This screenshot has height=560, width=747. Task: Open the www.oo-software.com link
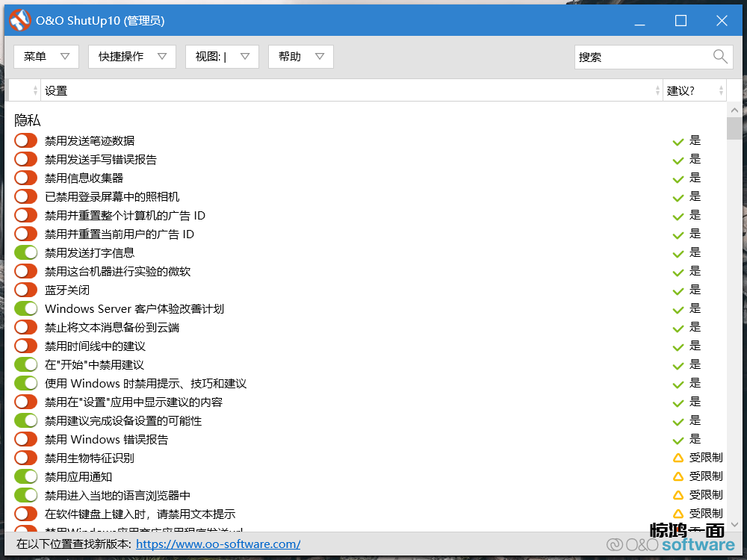(x=218, y=544)
